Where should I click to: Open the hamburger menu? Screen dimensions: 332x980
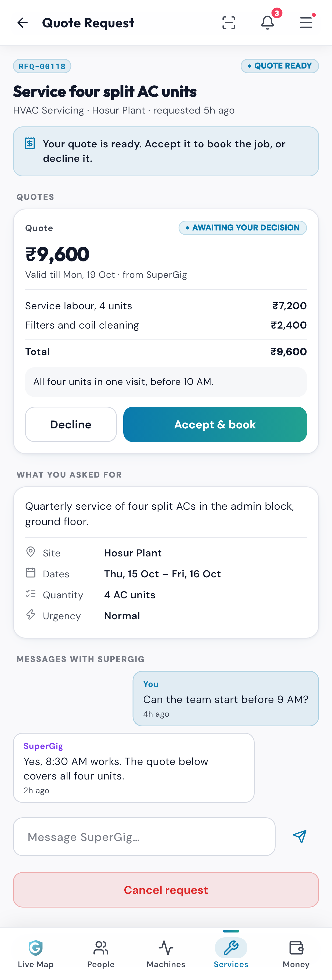[306, 23]
